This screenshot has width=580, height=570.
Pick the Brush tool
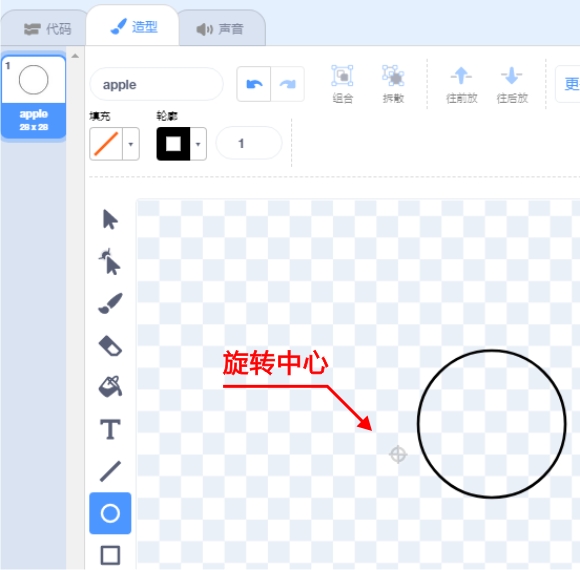[110, 304]
